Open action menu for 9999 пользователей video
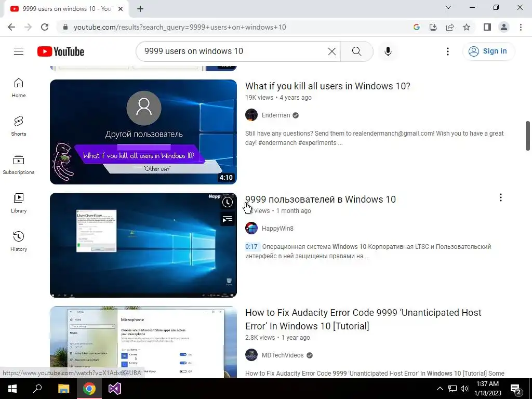Viewport: 532px width, 399px height. [x=500, y=197]
